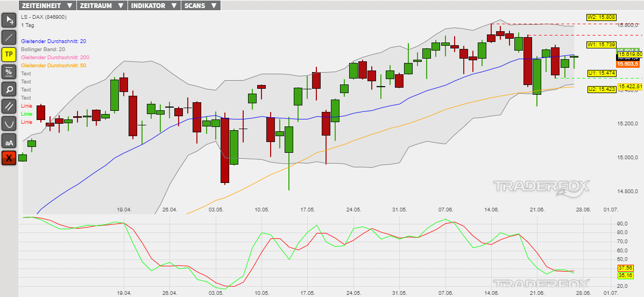644x297 pixels.
Task: Toggle Gleitender Durchschnitt: 20 legend entry
Action: coord(53,41)
